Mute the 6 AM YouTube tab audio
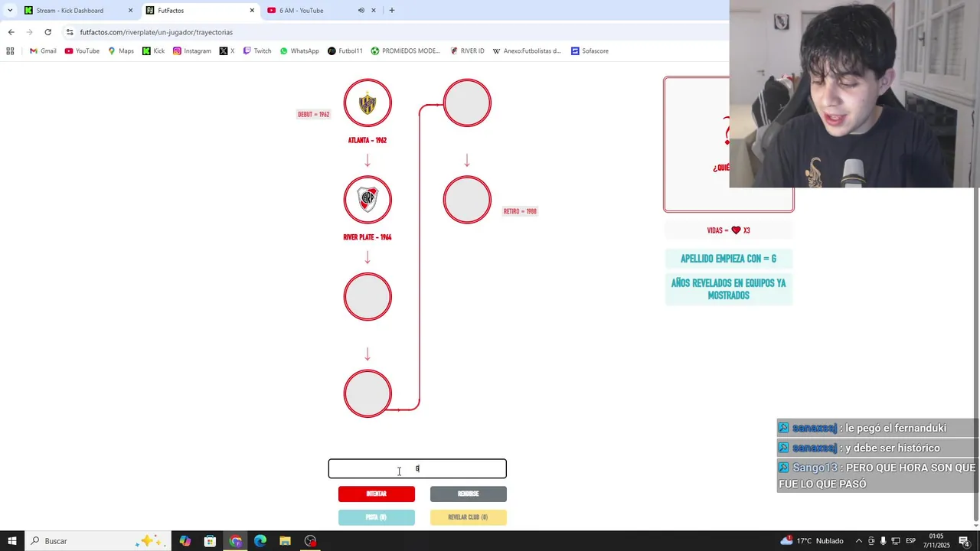Viewport: 980px width, 551px height. [361, 11]
